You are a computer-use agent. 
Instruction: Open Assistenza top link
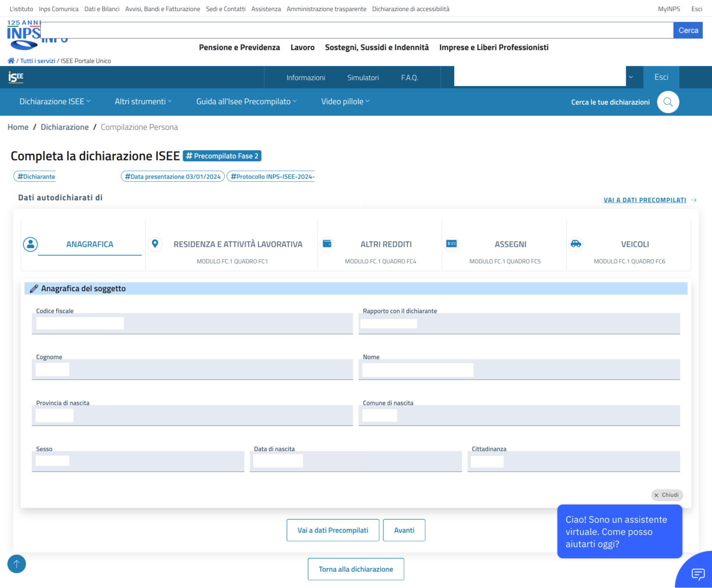pos(266,9)
